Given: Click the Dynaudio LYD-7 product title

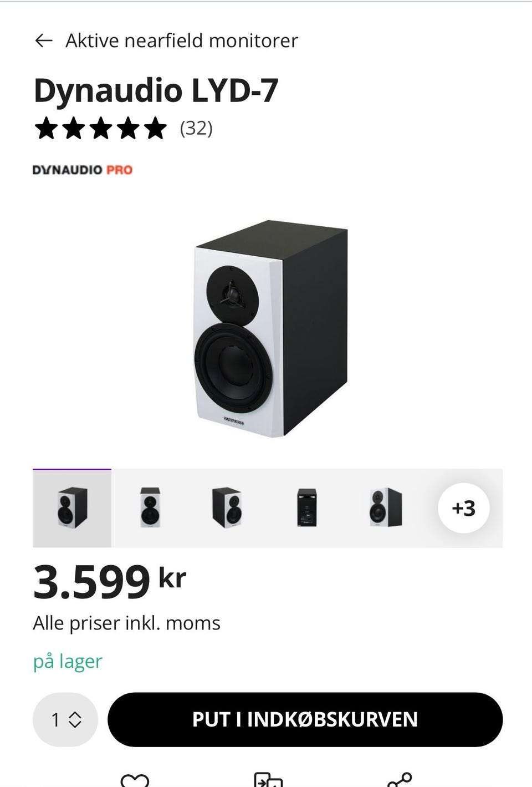Looking at the screenshot, I should (156, 90).
